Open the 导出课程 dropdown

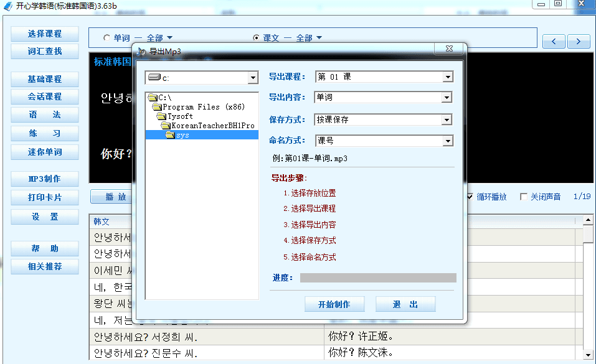point(448,77)
